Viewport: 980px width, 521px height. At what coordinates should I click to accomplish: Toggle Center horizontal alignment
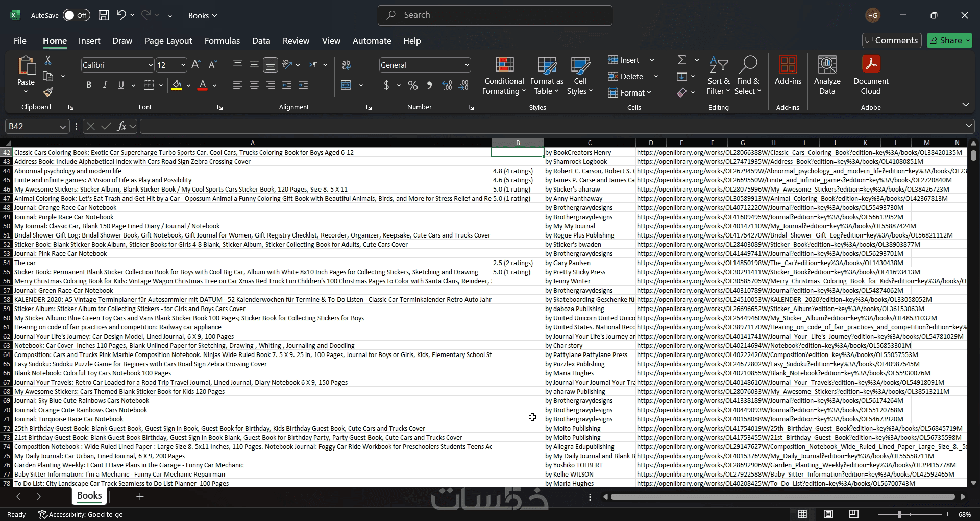coord(254,85)
